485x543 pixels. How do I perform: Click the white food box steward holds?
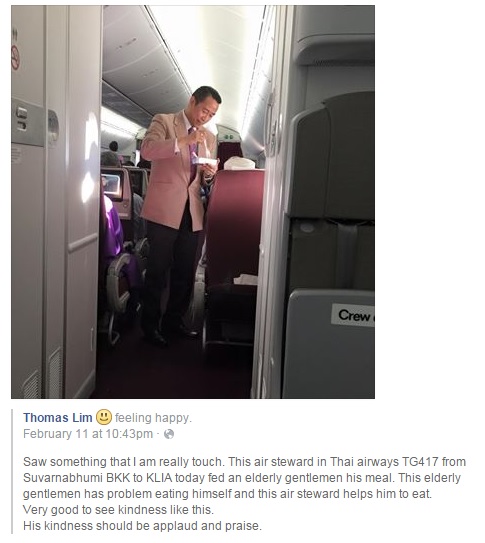point(205,162)
